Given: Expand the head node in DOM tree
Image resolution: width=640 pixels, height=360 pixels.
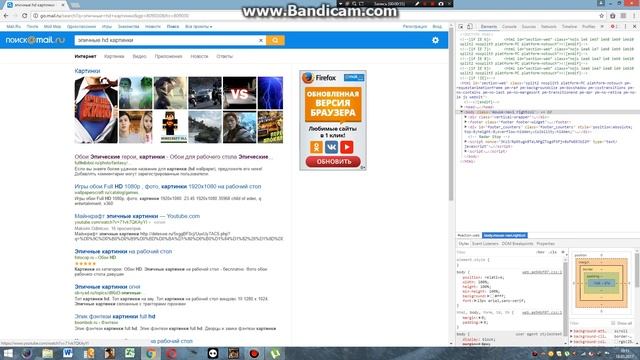Looking at the screenshot, I should (x=462, y=107).
